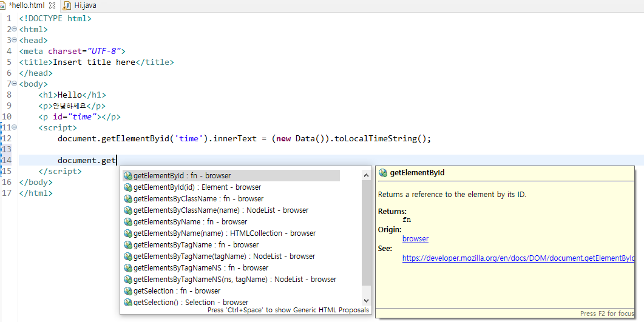
Task: Click globe icon beside getElementById(id) : Element
Action: [x=127, y=187]
